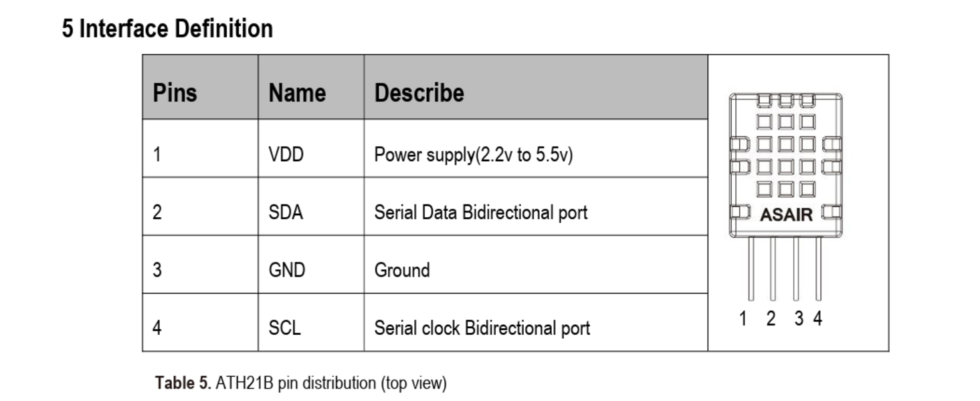
Task: Click the 'Ground' description cell
Action: pos(536,265)
